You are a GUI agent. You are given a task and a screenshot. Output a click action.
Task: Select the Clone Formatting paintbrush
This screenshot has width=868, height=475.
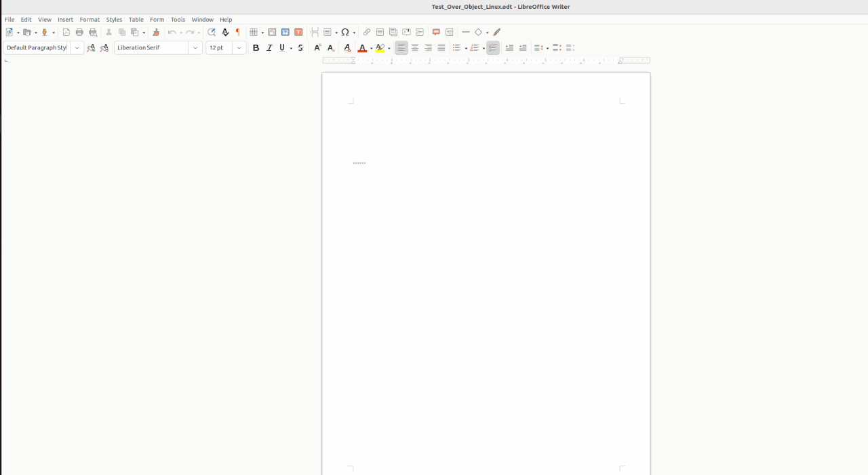pyautogui.click(x=156, y=32)
